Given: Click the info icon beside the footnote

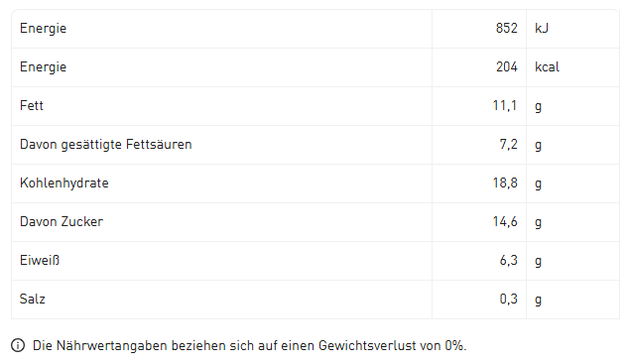Looking at the screenshot, I should click(x=18, y=345).
